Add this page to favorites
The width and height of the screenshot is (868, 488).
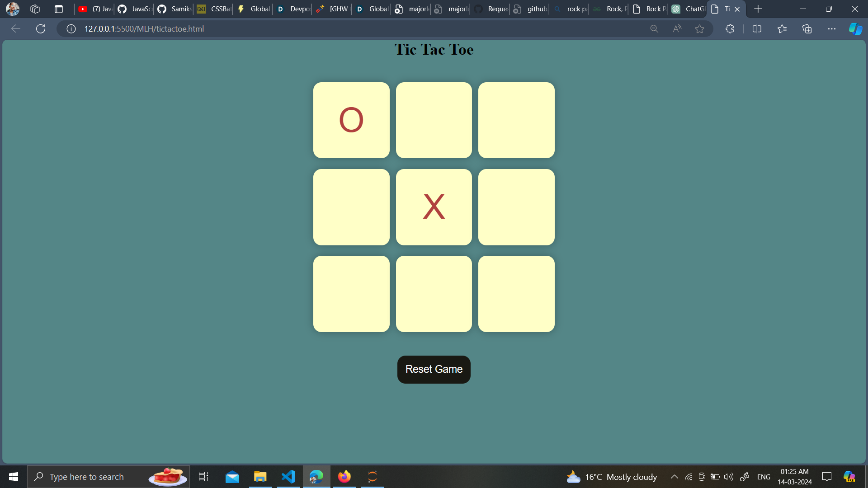coord(699,28)
